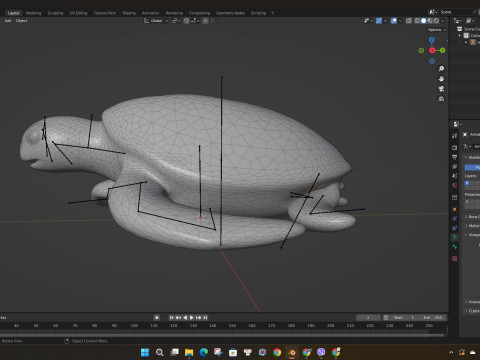Switch to UV Editing workspace tab
This screenshot has height=360, width=480.
[x=78, y=13]
